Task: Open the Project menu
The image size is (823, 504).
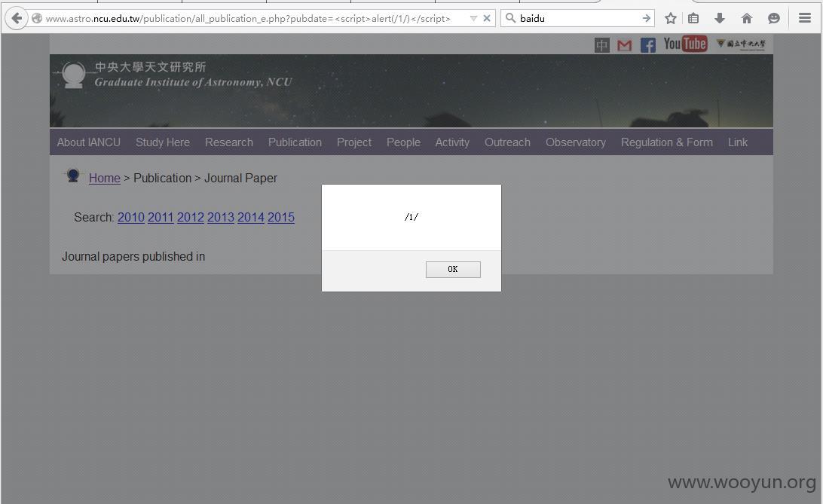Action: [354, 142]
